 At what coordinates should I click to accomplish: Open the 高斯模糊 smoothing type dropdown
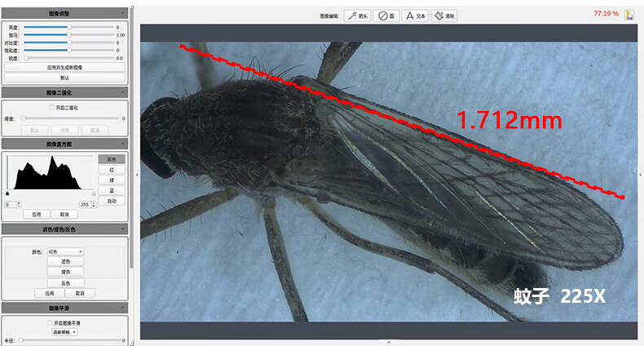click(64, 332)
